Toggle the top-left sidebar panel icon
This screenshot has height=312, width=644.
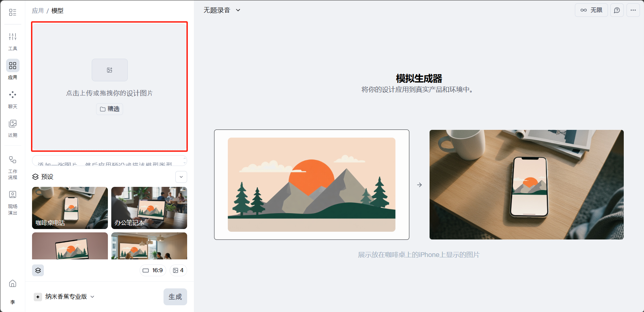[x=13, y=12]
